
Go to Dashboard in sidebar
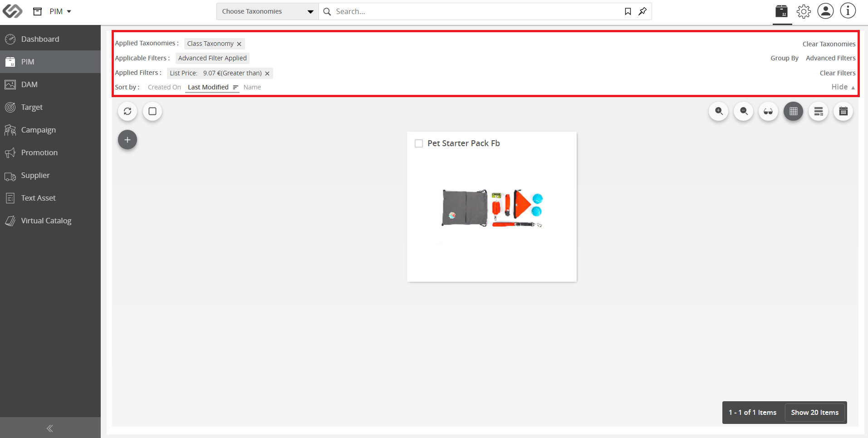click(50, 39)
